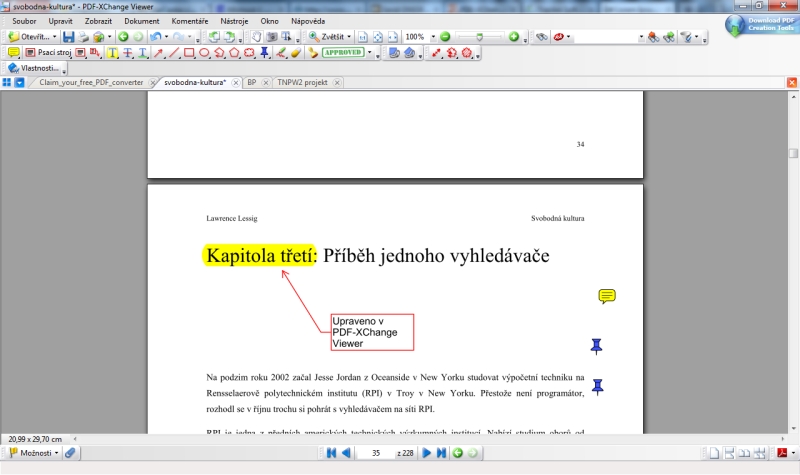Select the Polygon drawing tool
Viewport: 800px width, 475px height.
[234, 53]
